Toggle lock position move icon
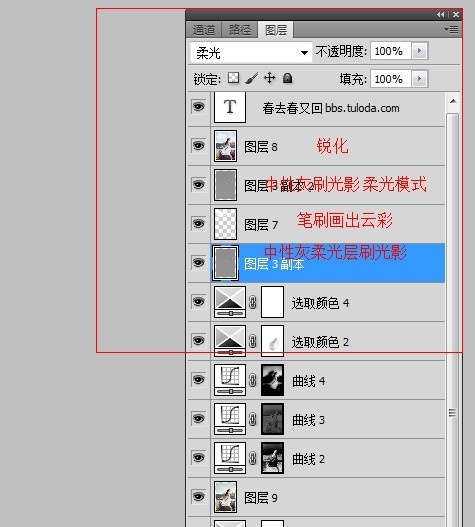Screen dimensions: 475x527 pyautogui.click(x=270, y=78)
